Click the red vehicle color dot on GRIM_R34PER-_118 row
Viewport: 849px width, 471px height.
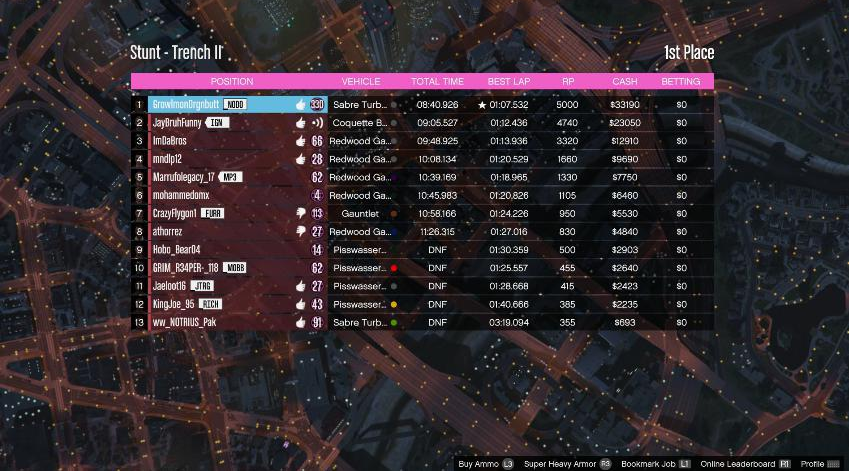[x=394, y=268]
